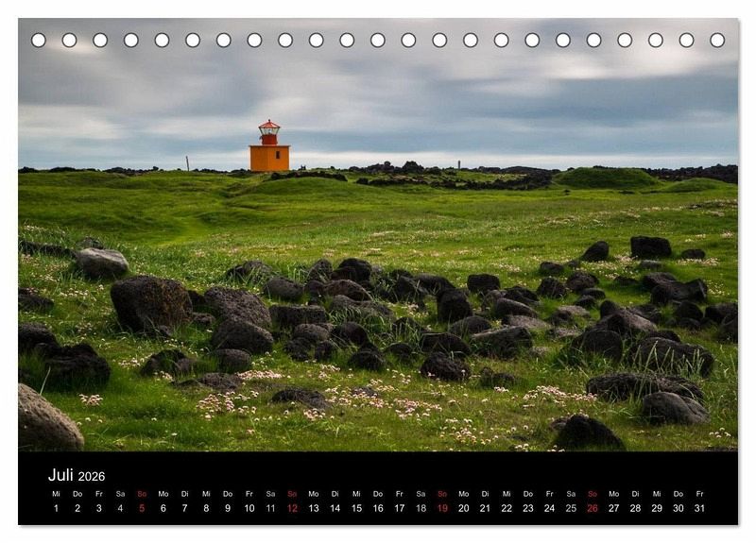This screenshot has height=543, width=756.
Task: Click the rightmost spiral binding hole
Action: click(717, 40)
